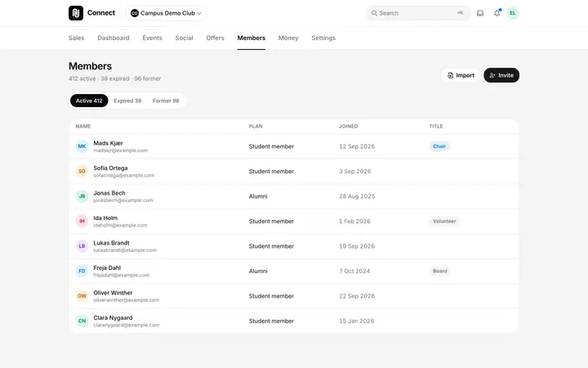The image size is (588, 368).
Task: Show Expired 38 members
Action: [127, 101]
